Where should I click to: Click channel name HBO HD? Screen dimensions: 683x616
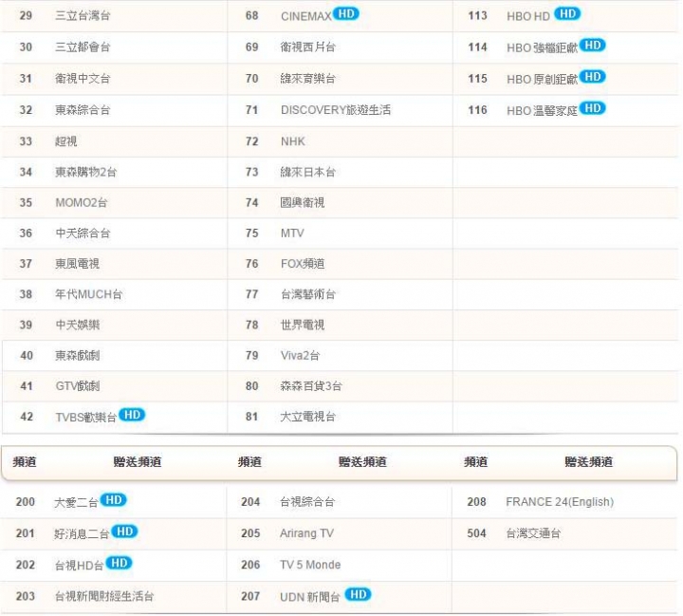pyautogui.click(x=528, y=16)
